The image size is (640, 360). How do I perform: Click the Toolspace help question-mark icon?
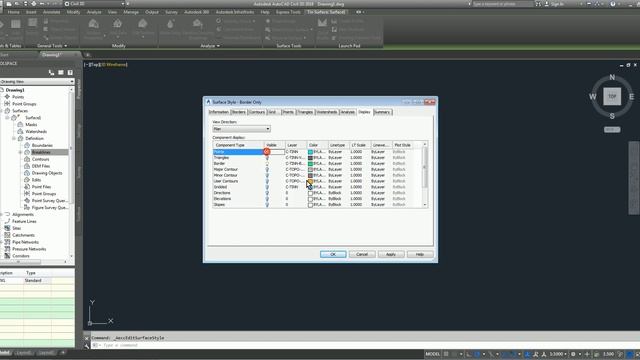[70, 73]
